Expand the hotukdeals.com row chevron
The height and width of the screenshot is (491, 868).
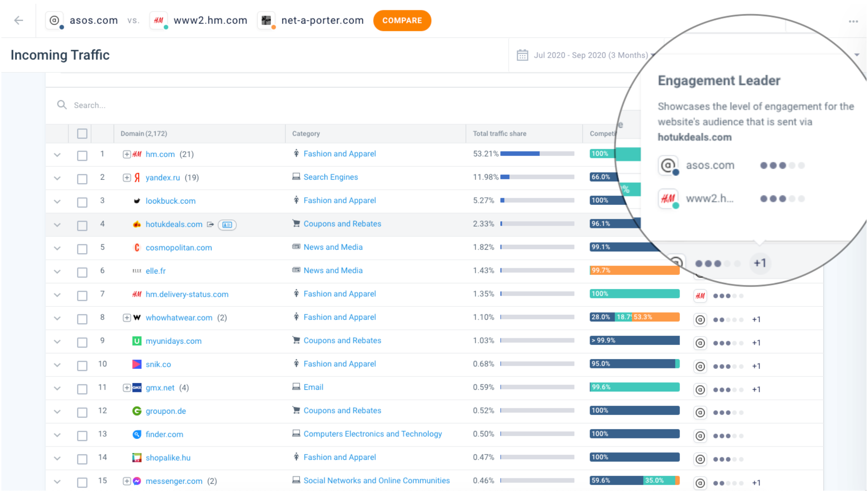(x=57, y=225)
